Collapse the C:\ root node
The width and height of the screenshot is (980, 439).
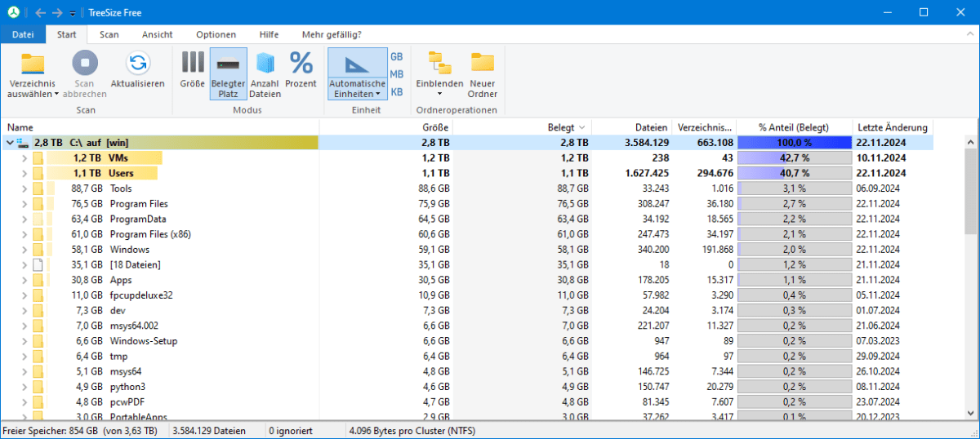9,143
